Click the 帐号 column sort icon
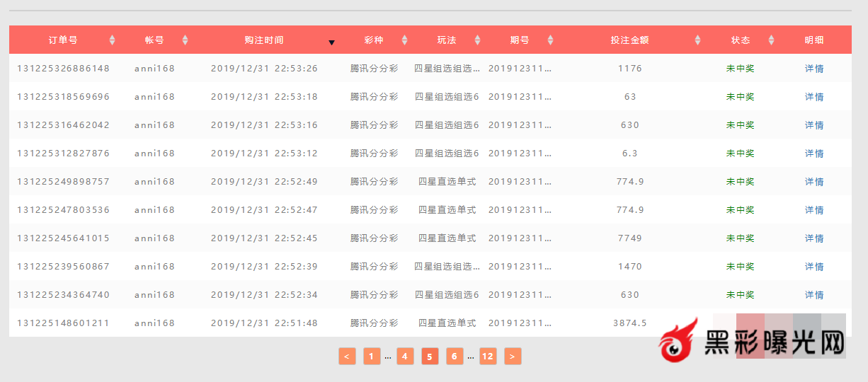Image resolution: width=868 pixels, height=382 pixels. (x=185, y=40)
